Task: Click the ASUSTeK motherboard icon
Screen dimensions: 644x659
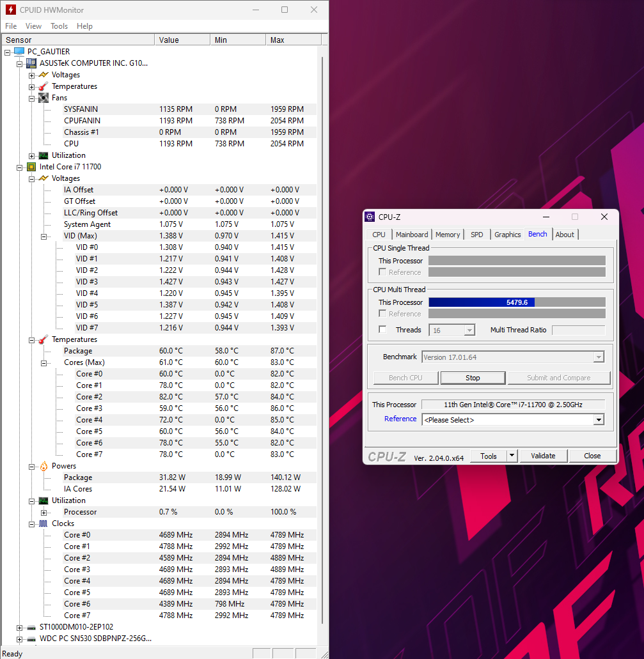Action: [x=31, y=63]
